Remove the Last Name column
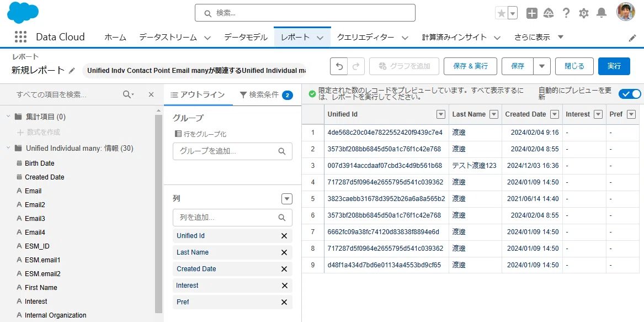 click(x=284, y=252)
